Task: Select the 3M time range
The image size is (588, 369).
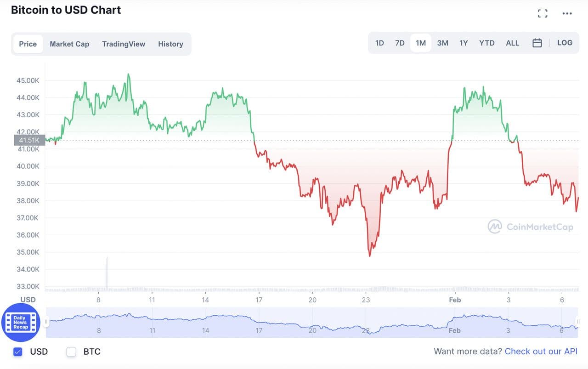Action: coord(442,43)
